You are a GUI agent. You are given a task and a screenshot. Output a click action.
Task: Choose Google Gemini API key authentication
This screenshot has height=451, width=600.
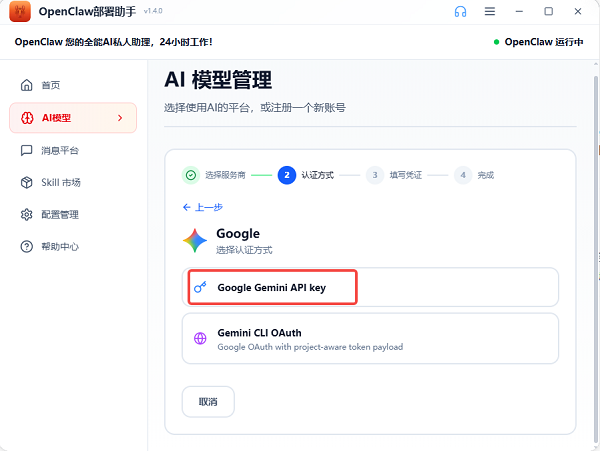(370, 287)
